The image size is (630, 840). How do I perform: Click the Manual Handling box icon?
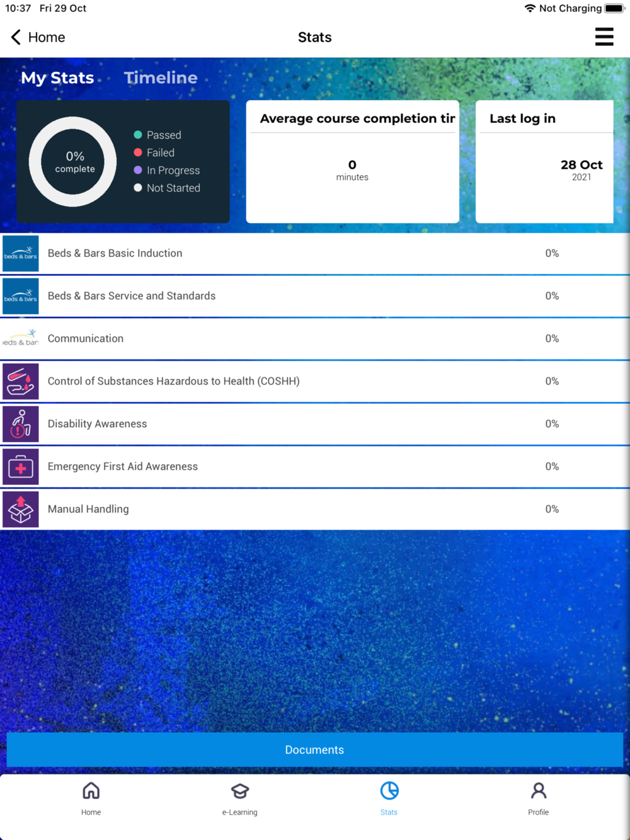(x=21, y=509)
